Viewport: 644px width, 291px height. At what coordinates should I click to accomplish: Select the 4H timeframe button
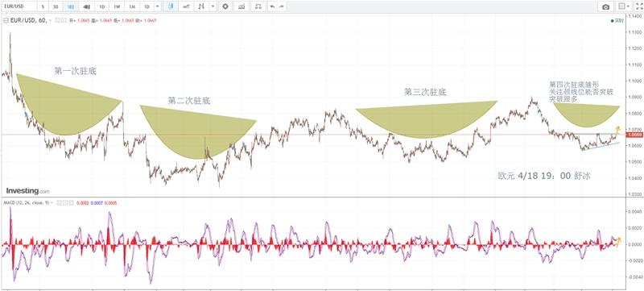[x=86, y=7]
